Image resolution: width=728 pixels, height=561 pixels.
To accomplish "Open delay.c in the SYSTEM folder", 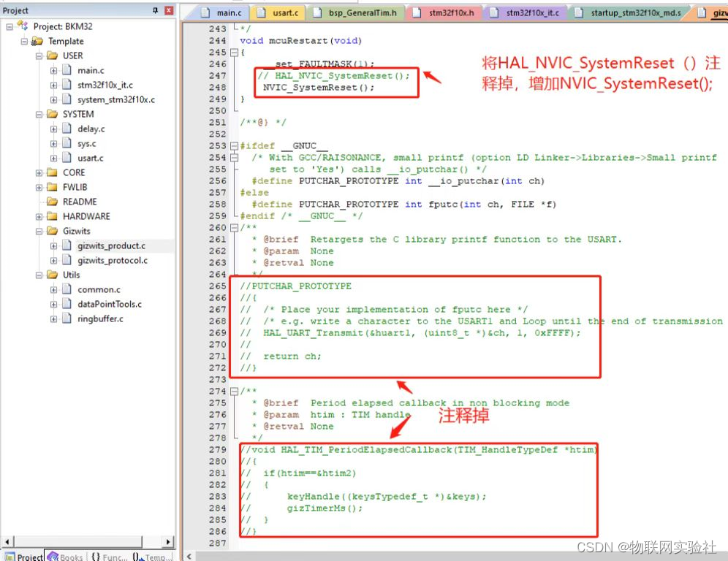I will (91, 129).
